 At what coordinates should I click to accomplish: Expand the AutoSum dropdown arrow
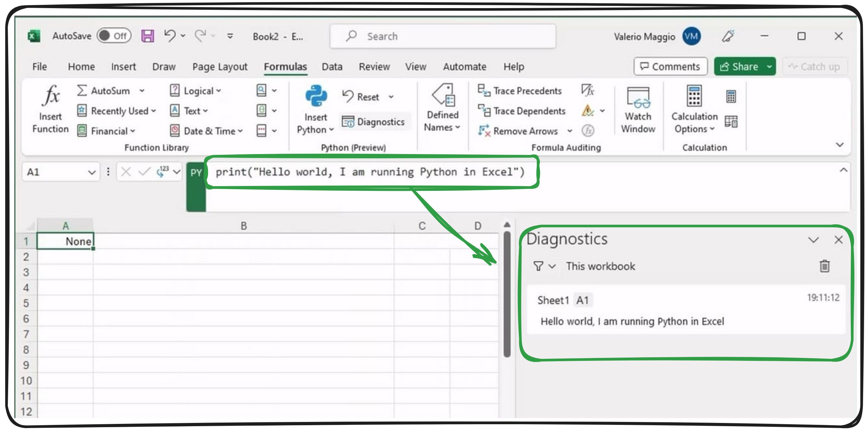(x=142, y=91)
